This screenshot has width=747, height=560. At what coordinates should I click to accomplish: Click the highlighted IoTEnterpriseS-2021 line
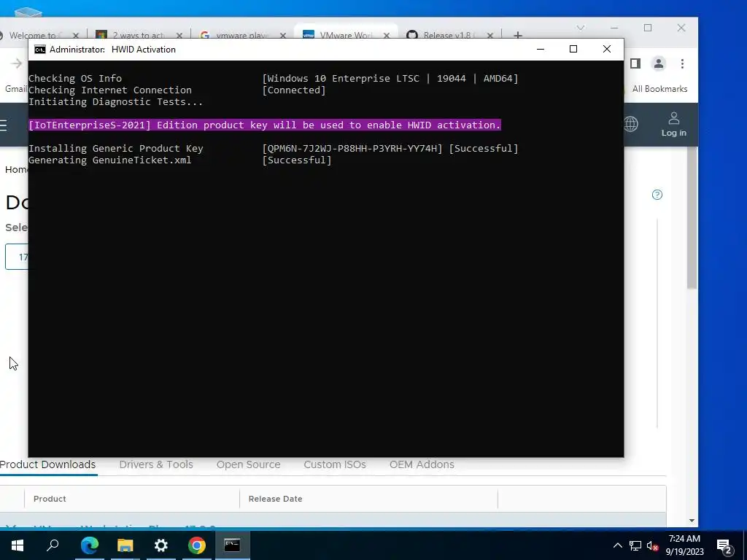click(264, 125)
